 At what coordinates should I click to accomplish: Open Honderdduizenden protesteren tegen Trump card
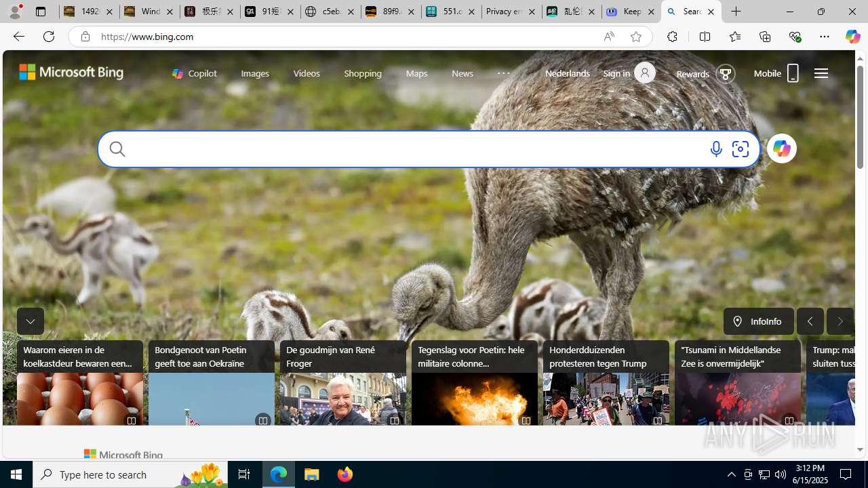pos(606,383)
